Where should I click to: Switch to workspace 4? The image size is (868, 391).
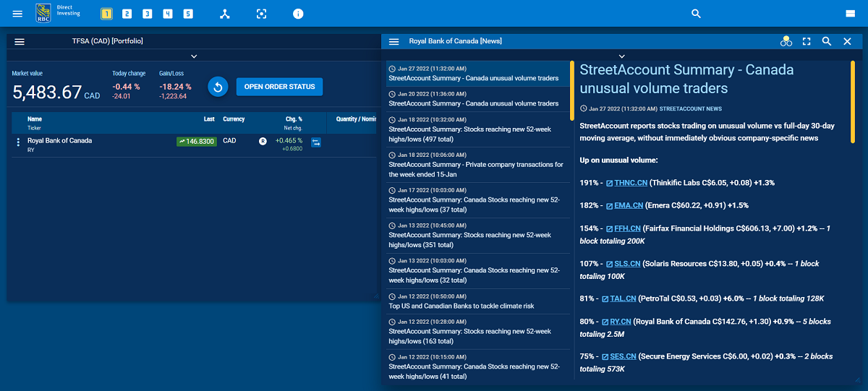pos(168,14)
